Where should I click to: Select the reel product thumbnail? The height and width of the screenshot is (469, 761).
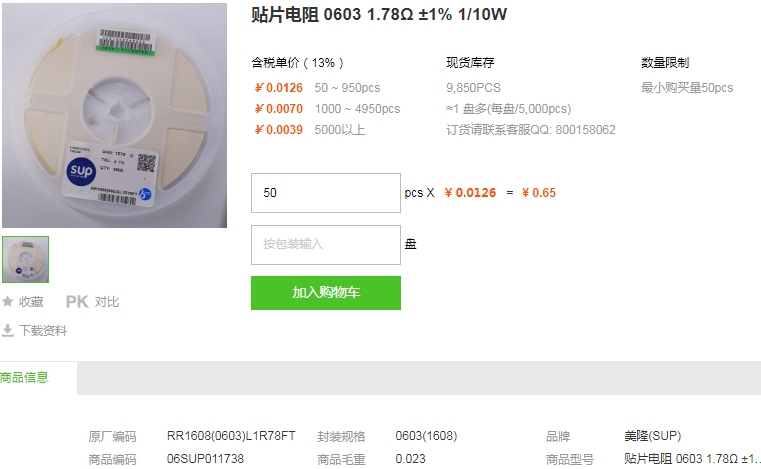[25, 259]
